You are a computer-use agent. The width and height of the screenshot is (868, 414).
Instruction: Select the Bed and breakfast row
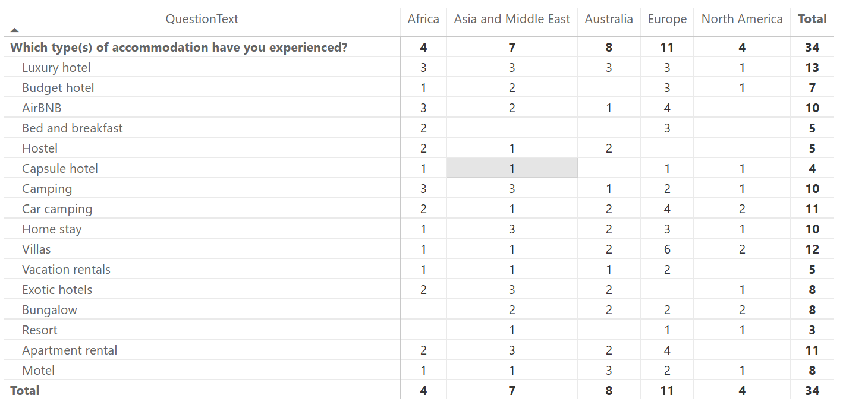pyautogui.click(x=73, y=128)
